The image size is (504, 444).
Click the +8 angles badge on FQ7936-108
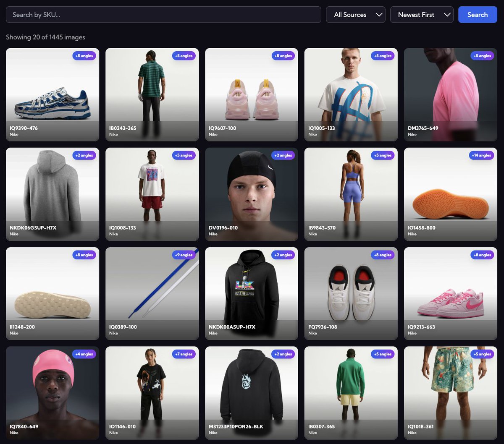tap(383, 255)
